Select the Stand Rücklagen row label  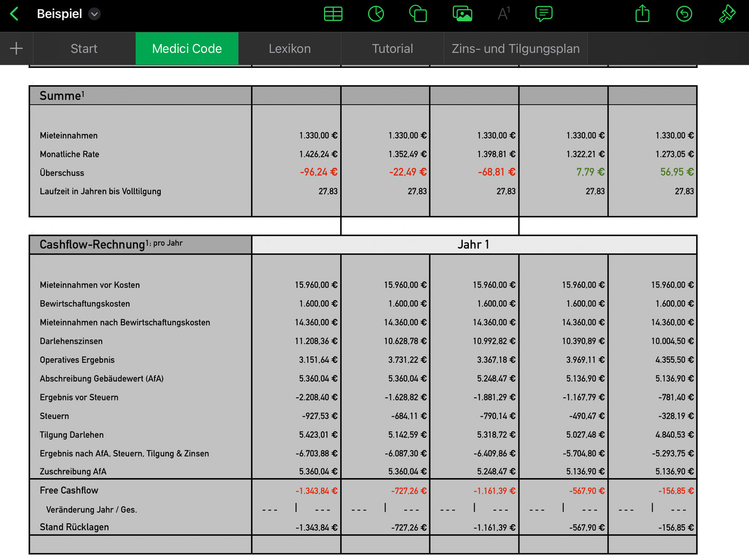pyautogui.click(x=74, y=527)
